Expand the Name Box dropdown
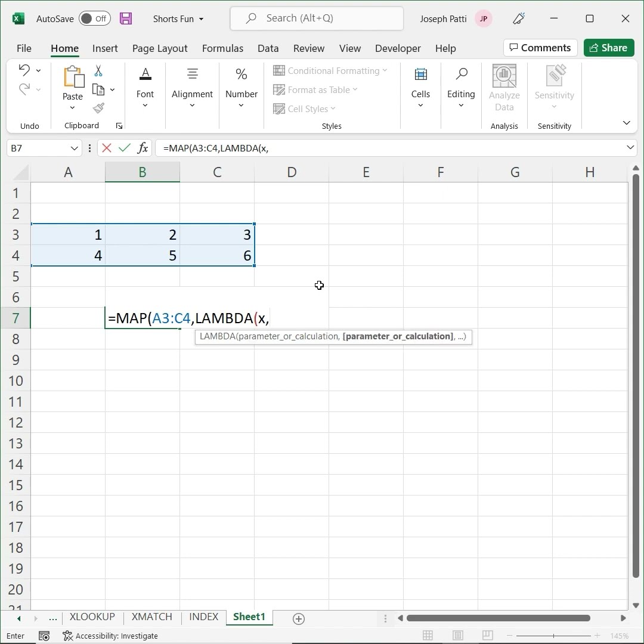Viewport: 644px width, 644px height. click(x=75, y=148)
